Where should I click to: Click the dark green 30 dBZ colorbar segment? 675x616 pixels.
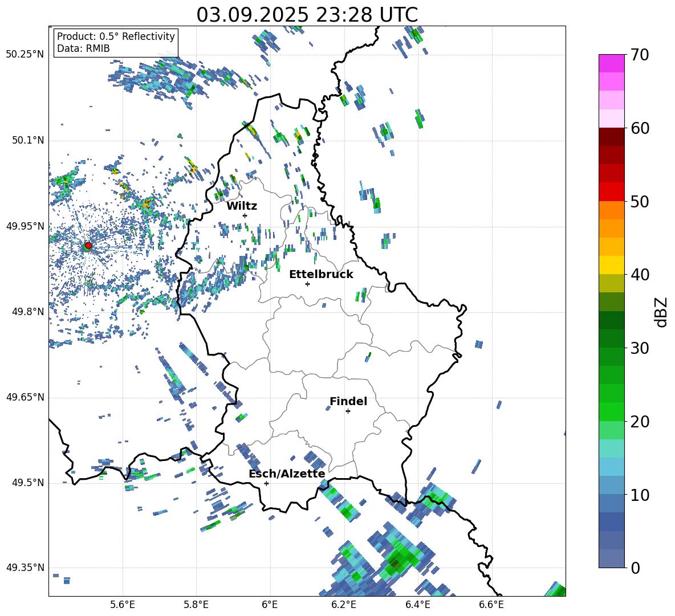[611, 338]
